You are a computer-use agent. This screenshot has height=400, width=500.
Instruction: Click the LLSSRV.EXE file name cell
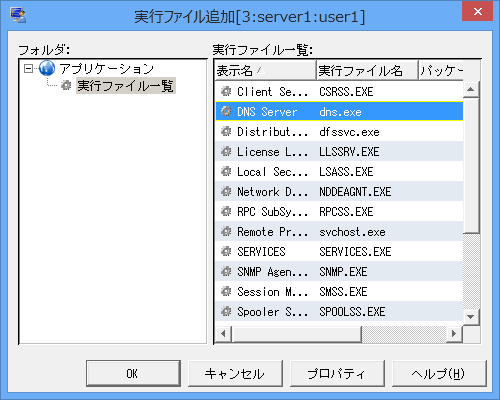pos(349,151)
